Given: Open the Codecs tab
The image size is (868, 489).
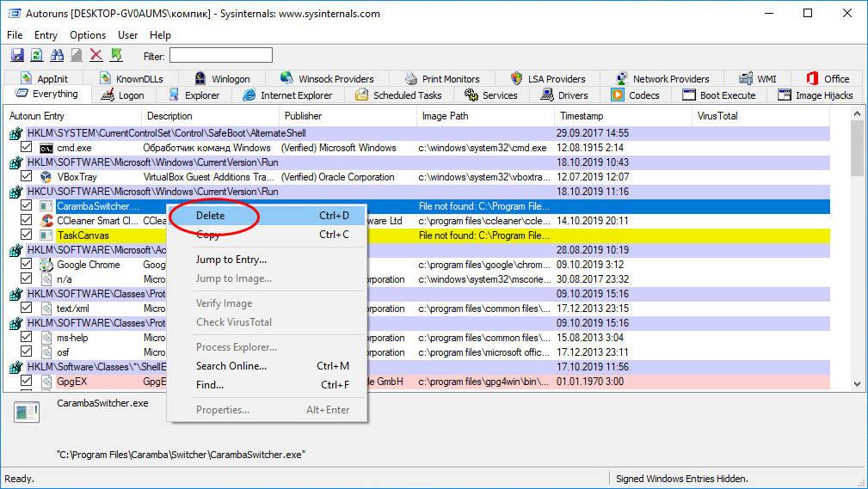Looking at the screenshot, I should point(636,95).
